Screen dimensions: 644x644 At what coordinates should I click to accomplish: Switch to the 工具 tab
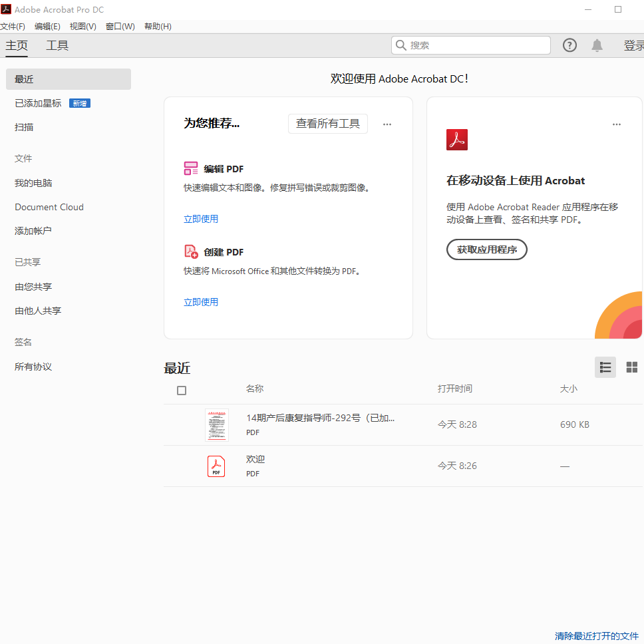57,45
